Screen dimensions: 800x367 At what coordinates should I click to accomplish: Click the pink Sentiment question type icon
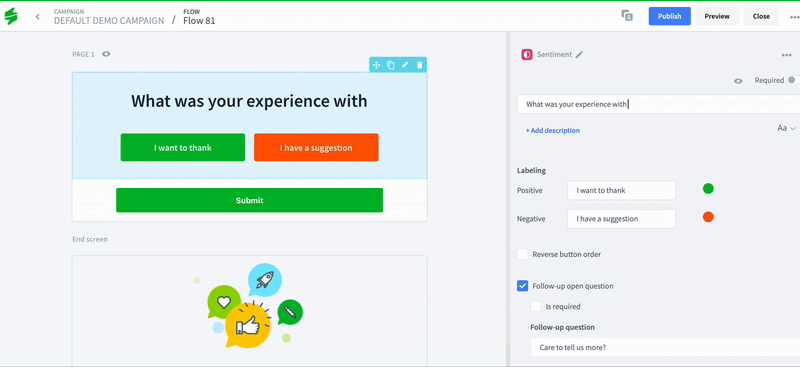(x=527, y=55)
